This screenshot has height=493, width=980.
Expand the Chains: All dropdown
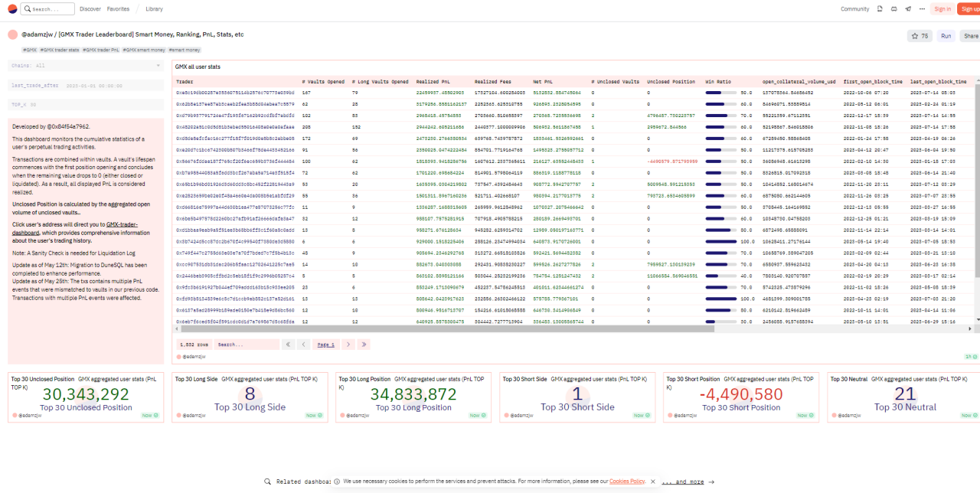[x=86, y=66]
